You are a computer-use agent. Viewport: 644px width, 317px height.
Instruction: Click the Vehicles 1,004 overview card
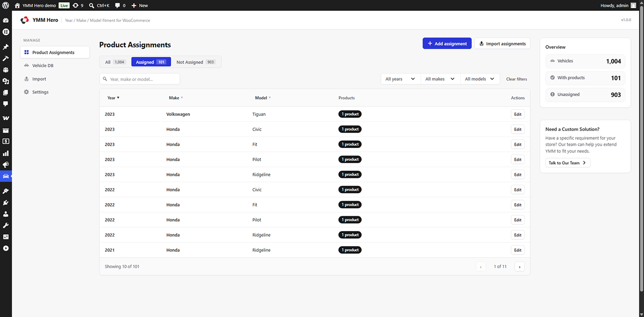(x=585, y=61)
